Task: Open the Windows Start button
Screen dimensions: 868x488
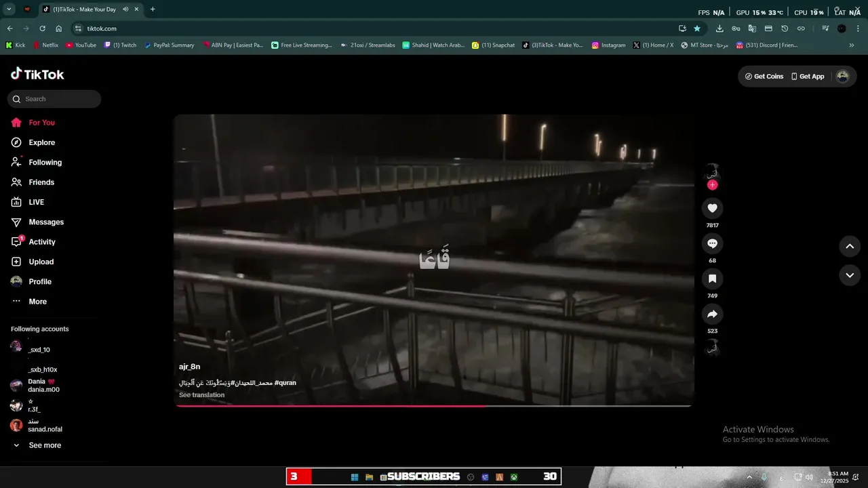Action: coord(354,477)
